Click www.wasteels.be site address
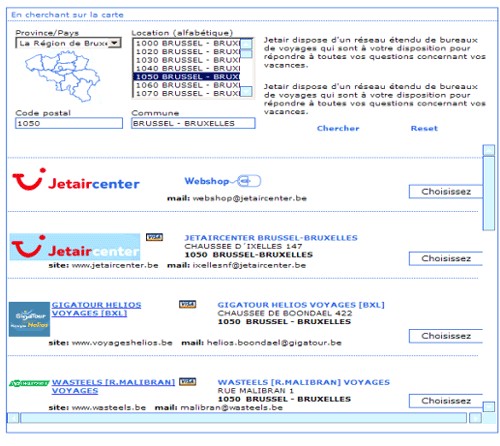This screenshot has width=500, height=446. [109, 408]
